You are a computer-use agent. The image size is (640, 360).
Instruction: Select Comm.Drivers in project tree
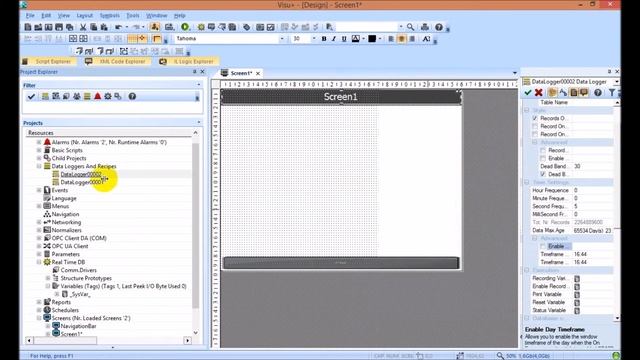click(78, 270)
